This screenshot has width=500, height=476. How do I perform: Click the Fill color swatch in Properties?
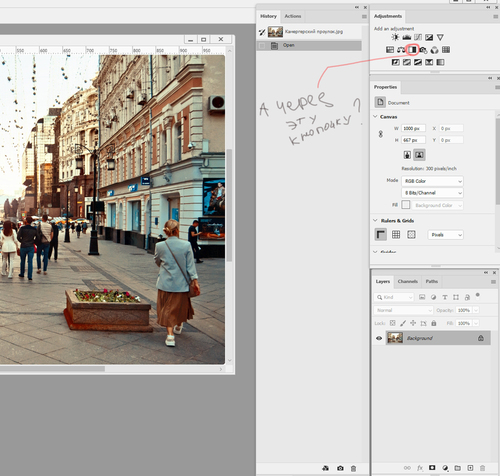[406, 205]
